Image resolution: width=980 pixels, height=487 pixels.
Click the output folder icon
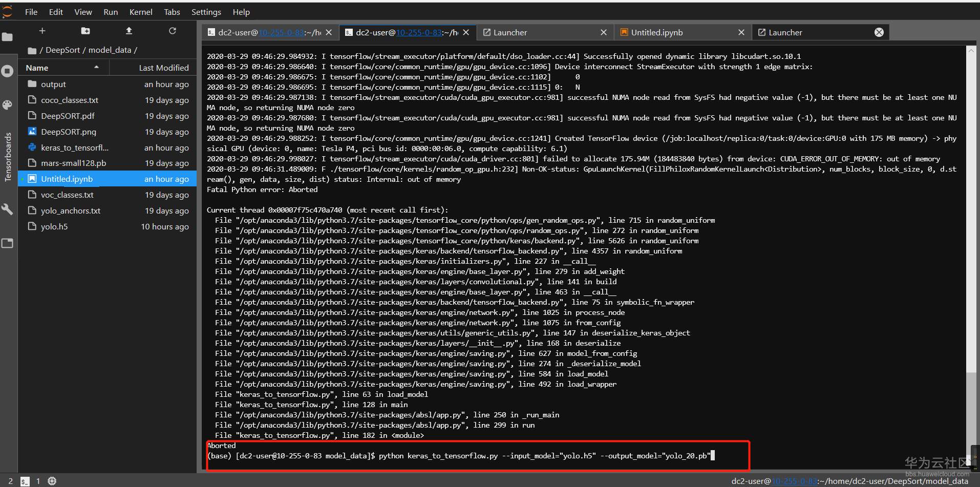pos(32,84)
